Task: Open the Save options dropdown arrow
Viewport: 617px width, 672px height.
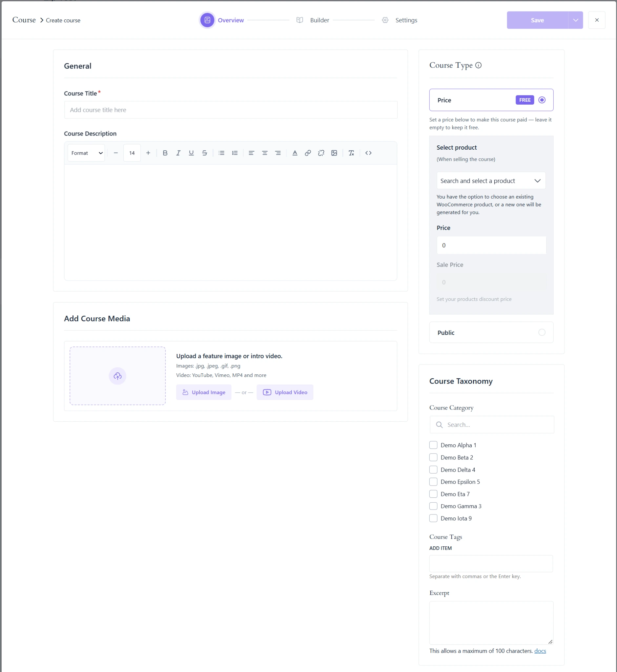Action: coord(576,20)
